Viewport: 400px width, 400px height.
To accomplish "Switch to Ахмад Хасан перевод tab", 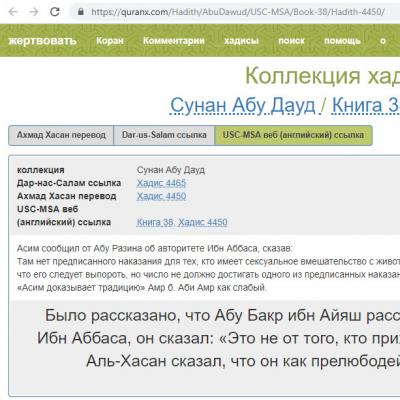I will (x=61, y=135).
